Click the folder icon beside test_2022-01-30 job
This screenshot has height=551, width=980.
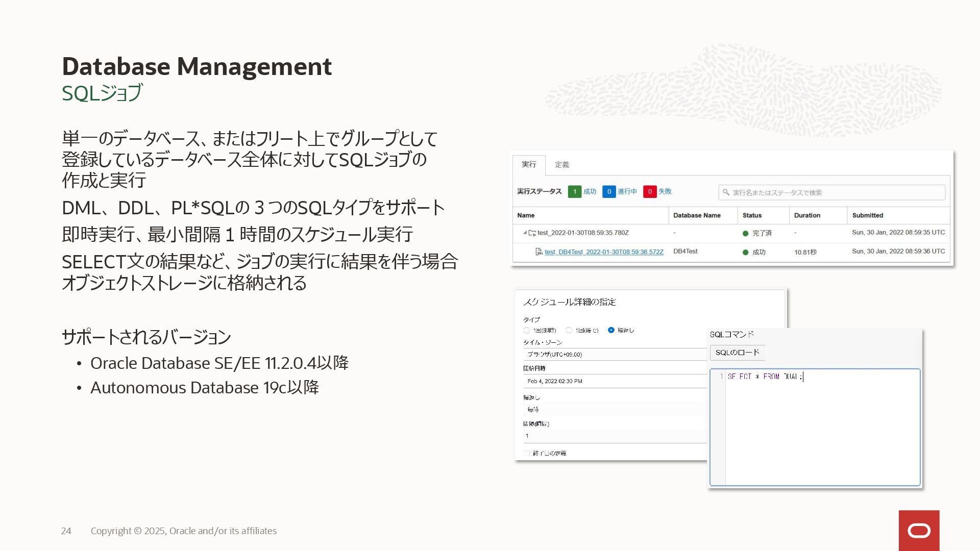click(532, 233)
